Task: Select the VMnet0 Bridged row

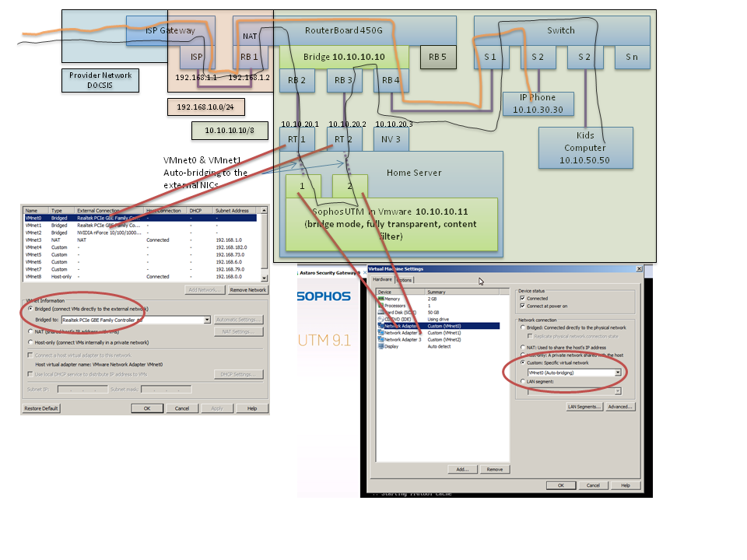Action: coord(141,218)
